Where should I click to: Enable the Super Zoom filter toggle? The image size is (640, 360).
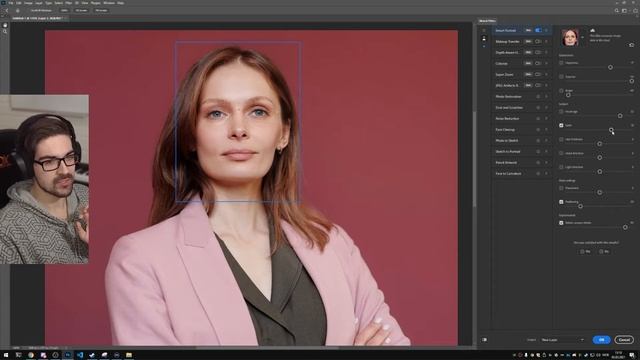click(538, 75)
